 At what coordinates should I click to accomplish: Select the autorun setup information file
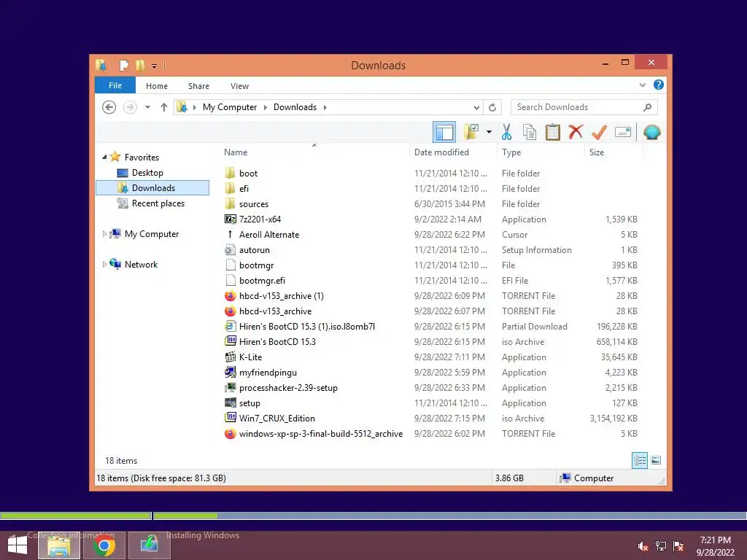coord(254,250)
